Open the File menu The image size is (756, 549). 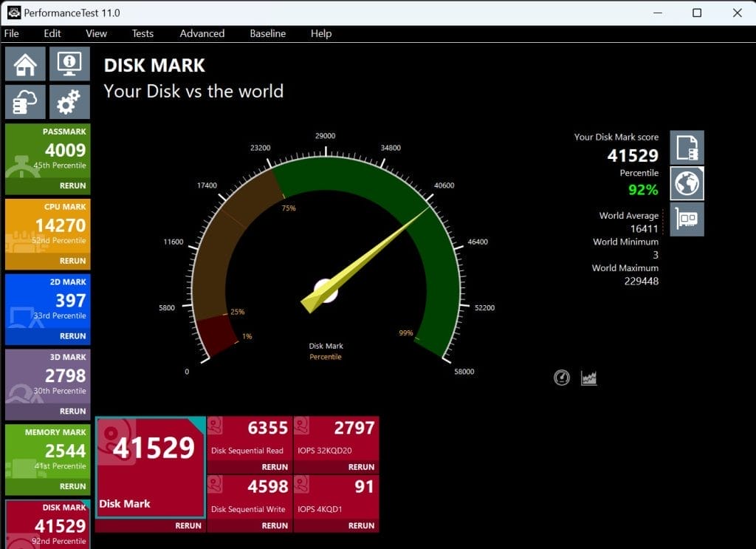pos(12,33)
